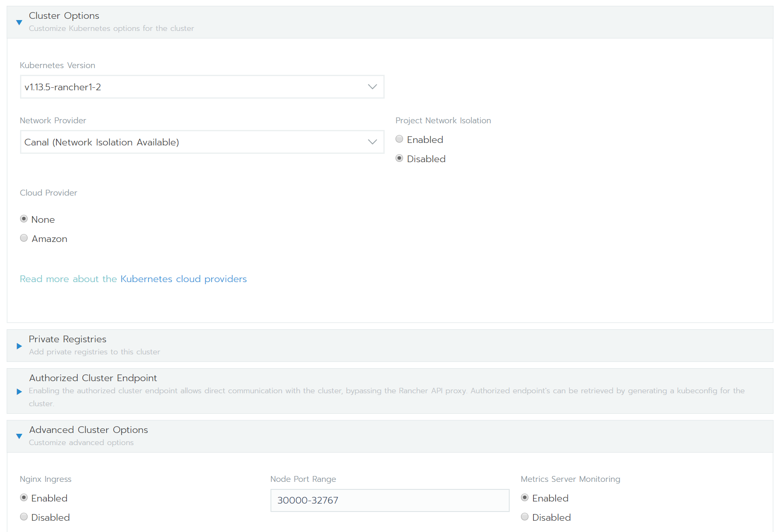Open the Kubernetes cloud providers link

183,279
